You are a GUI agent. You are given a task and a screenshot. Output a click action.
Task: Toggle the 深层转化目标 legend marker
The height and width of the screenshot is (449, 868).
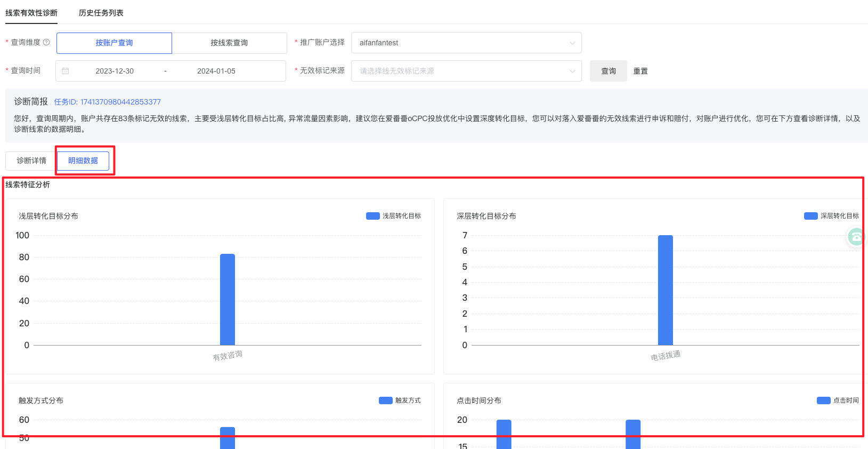(810, 216)
